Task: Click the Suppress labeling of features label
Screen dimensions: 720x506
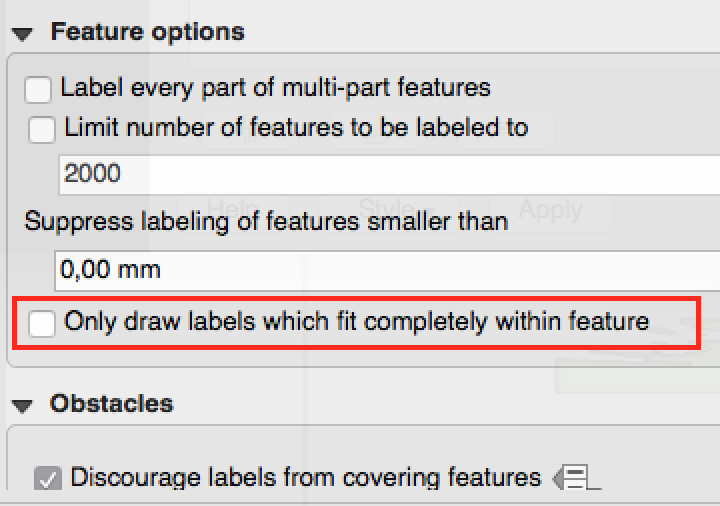Action: click(x=266, y=221)
